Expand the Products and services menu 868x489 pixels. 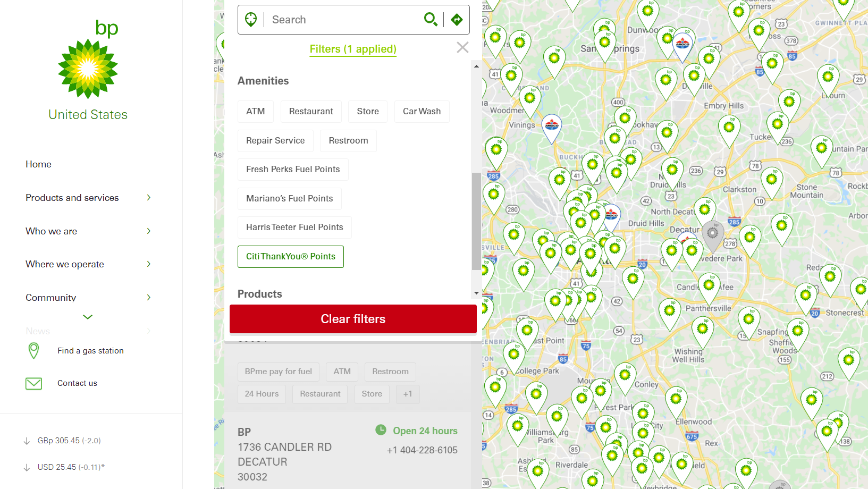pyautogui.click(x=148, y=198)
